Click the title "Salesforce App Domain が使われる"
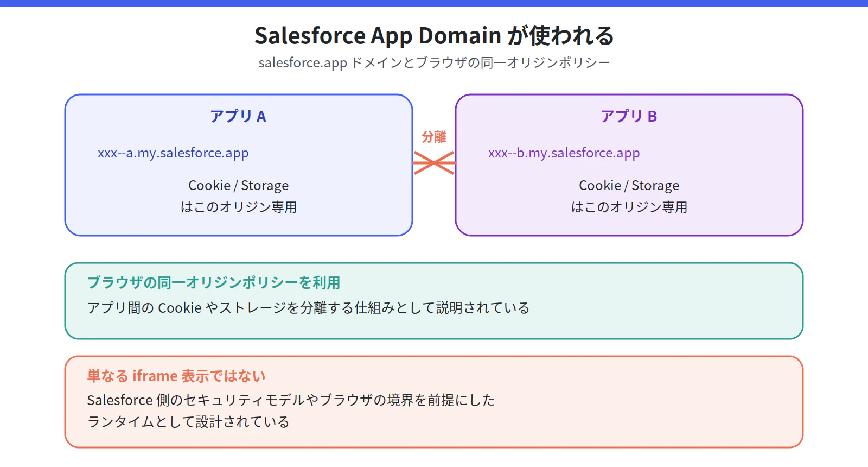The image size is (868, 467). pyautogui.click(x=434, y=36)
